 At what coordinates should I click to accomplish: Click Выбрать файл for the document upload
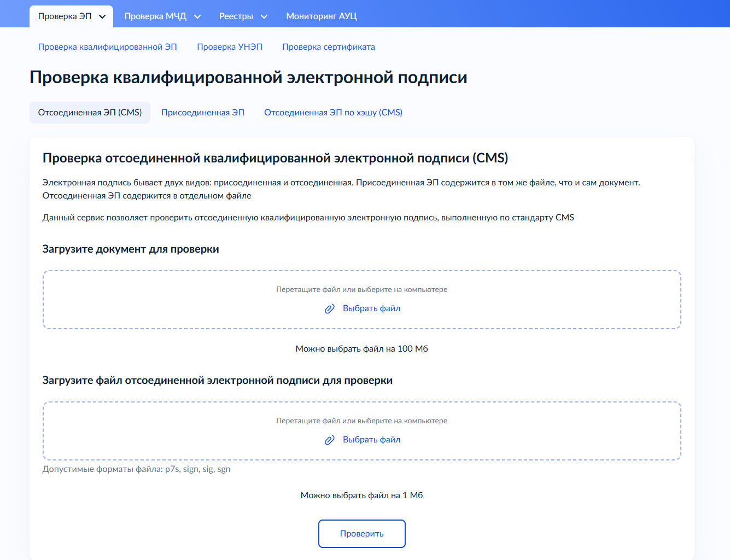(371, 308)
